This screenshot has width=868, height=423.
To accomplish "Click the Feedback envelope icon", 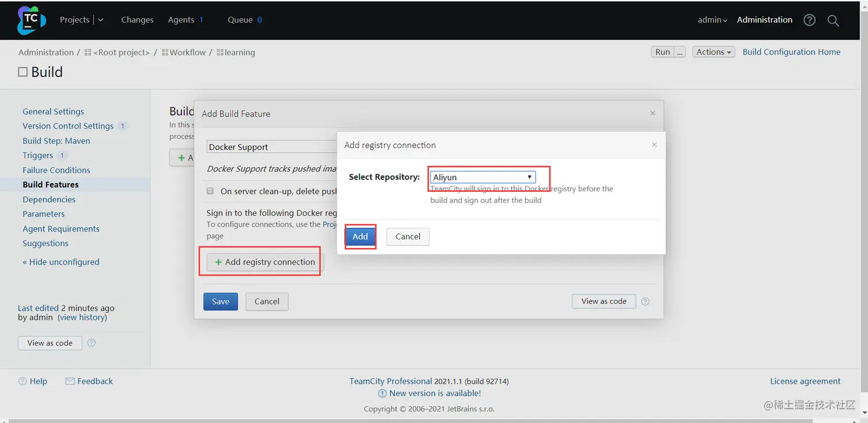I will pos(70,381).
